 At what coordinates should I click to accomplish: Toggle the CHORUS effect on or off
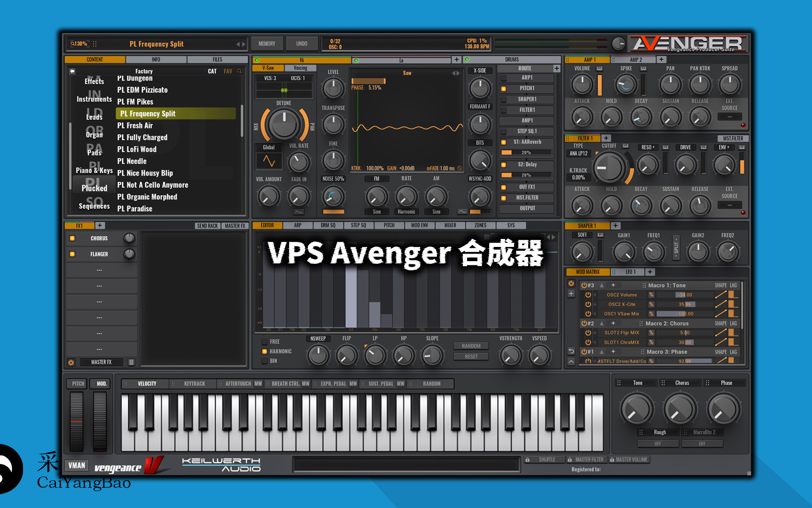click(72, 238)
